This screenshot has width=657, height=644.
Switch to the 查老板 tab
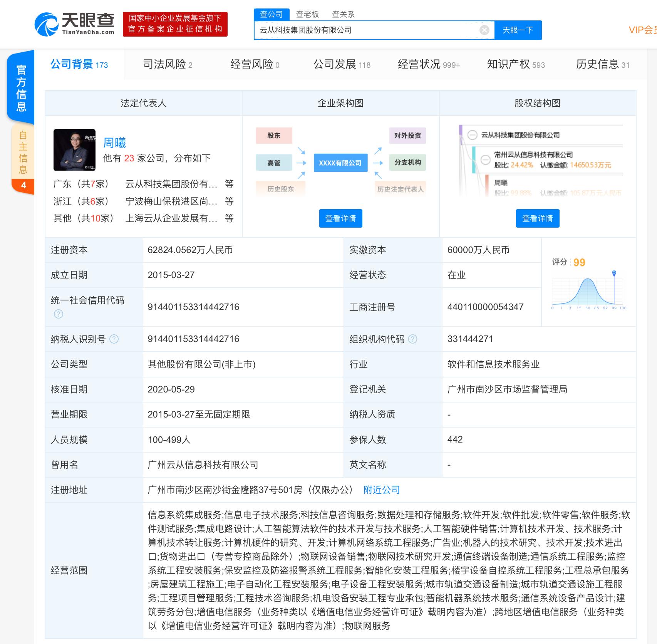[x=307, y=14]
